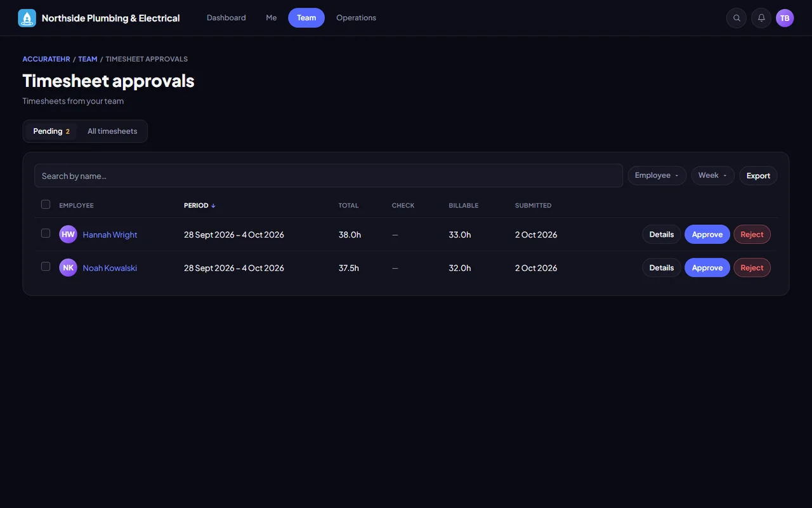Switch to the All timesheets tab

click(x=112, y=131)
